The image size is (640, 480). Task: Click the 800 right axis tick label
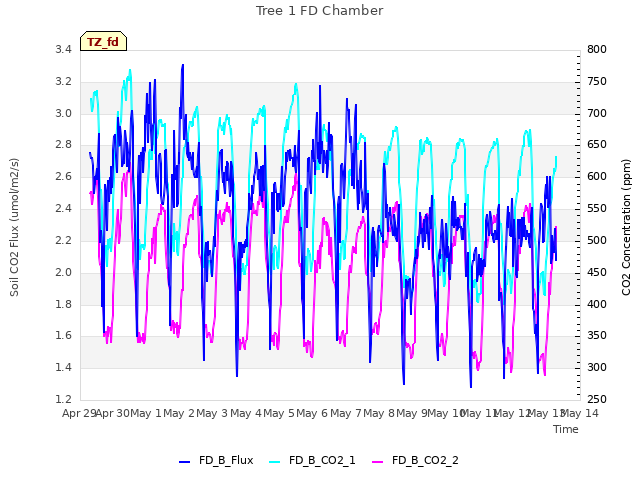[x=597, y=49]
